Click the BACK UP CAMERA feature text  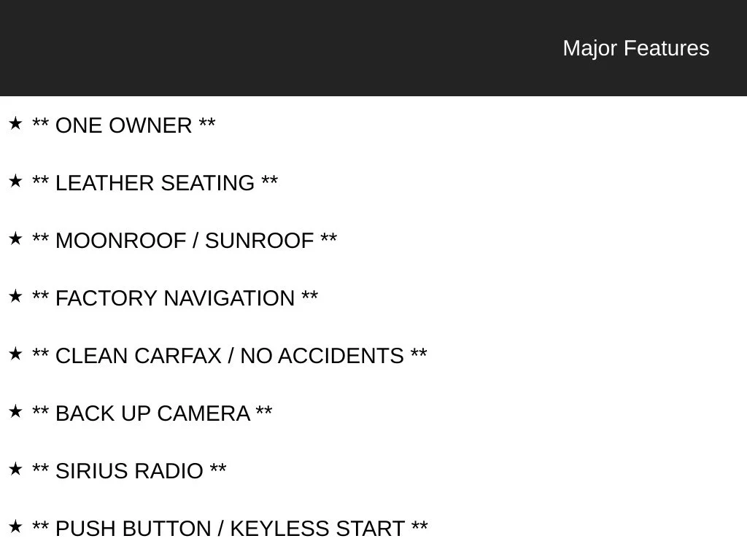click(152, 414)
